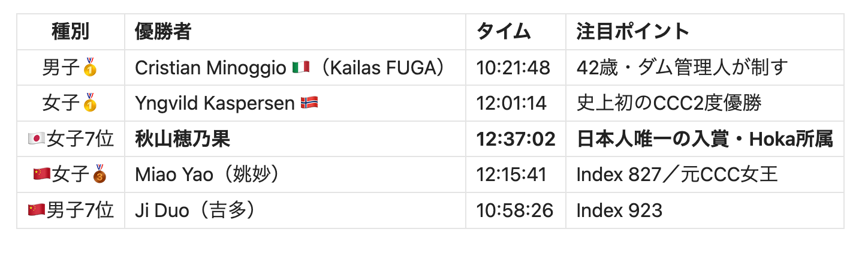The image size is (868, 259).
Task: Click the Italian flag after Cristian Minoggio
Action: [x=301, y=67]
